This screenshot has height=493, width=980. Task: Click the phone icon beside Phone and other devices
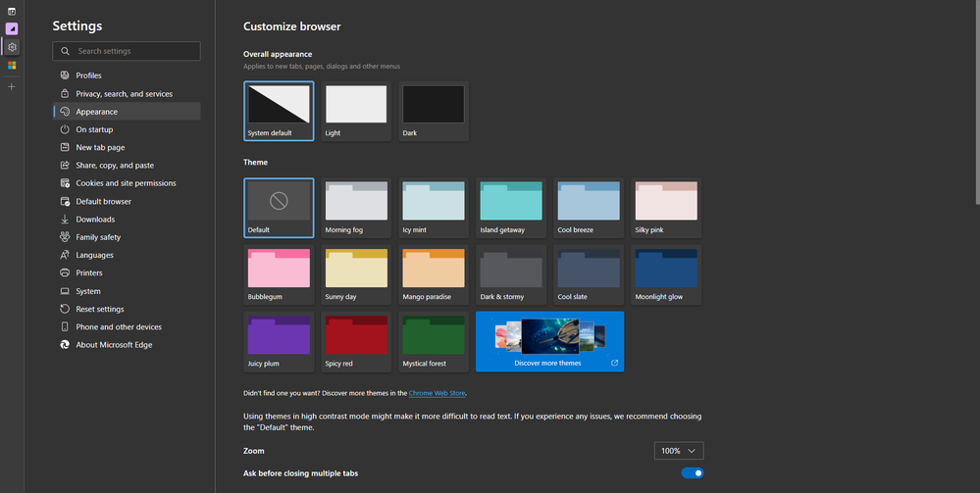tap(65, 326)
